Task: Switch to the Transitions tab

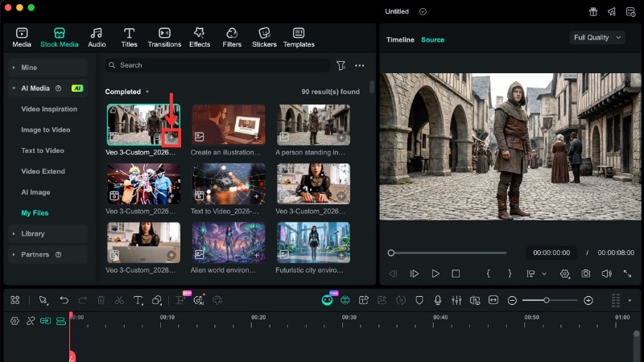Action: pos(164,37)
